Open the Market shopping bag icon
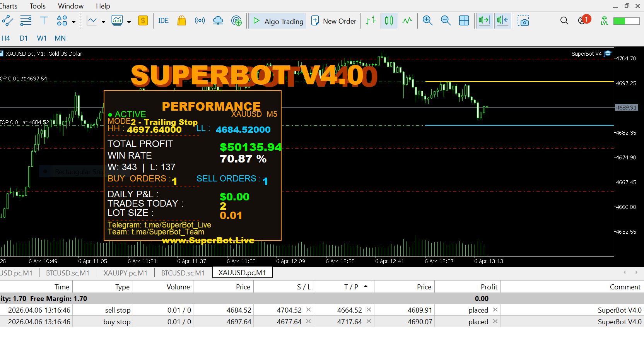Image resolution: width=644 pixels, height=354 pixels. 181,21
